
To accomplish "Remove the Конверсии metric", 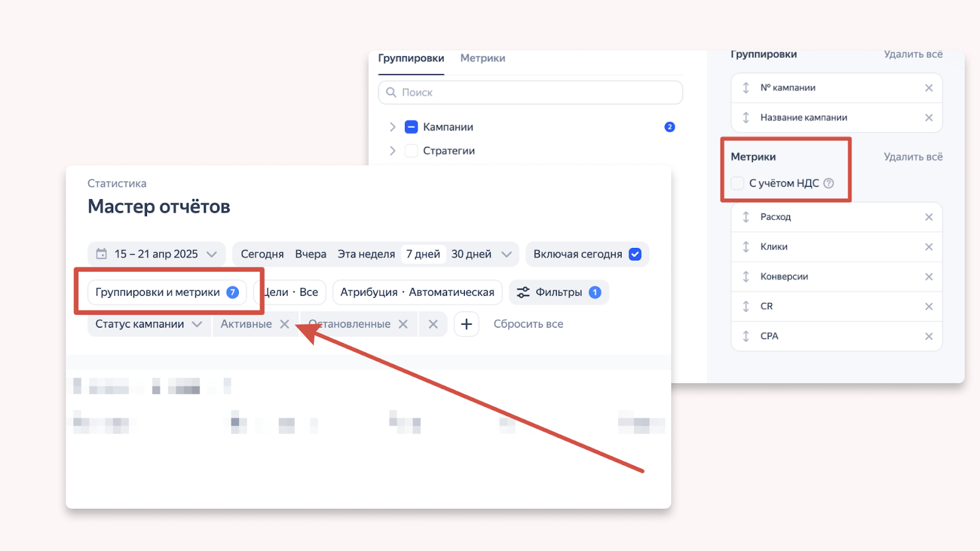I will tap(929, 277).
